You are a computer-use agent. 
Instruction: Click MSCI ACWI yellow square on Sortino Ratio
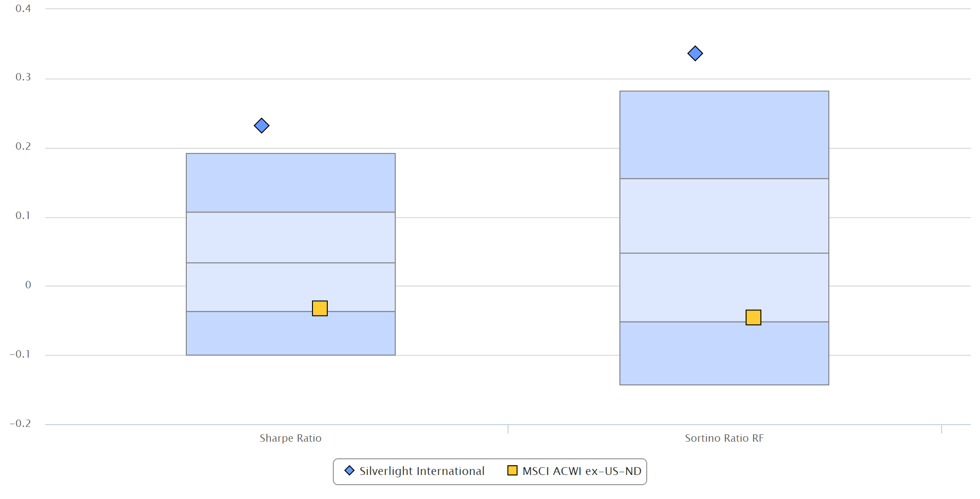click(753, 317)
